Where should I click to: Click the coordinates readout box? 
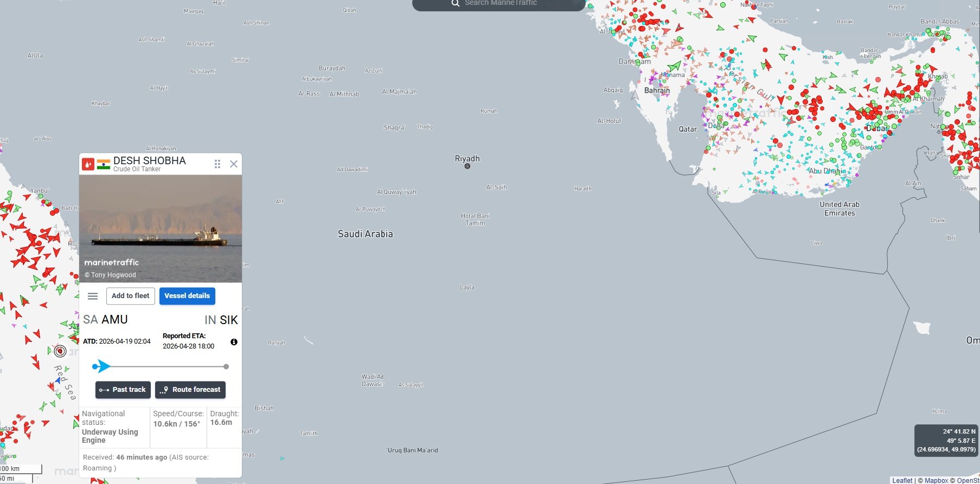pyautogui.click(x=946, y=440)
